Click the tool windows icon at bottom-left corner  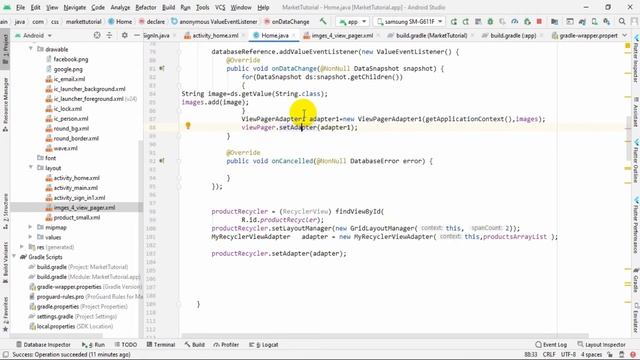5,354
